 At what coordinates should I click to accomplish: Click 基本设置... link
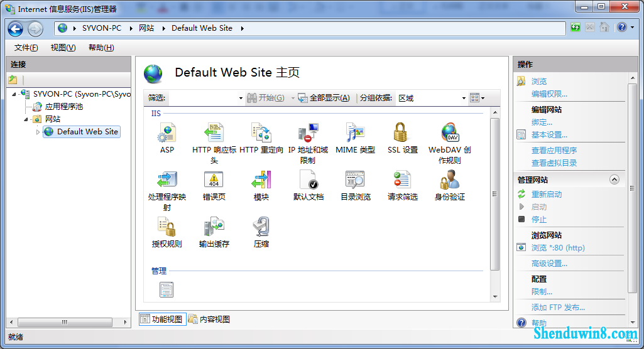pos(549,135)
